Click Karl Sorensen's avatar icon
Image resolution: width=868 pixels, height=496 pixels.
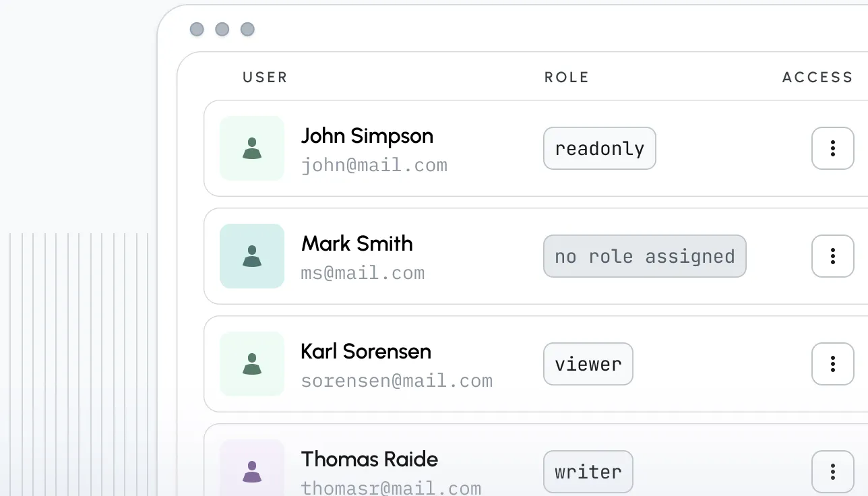click(x=252, y=364)
